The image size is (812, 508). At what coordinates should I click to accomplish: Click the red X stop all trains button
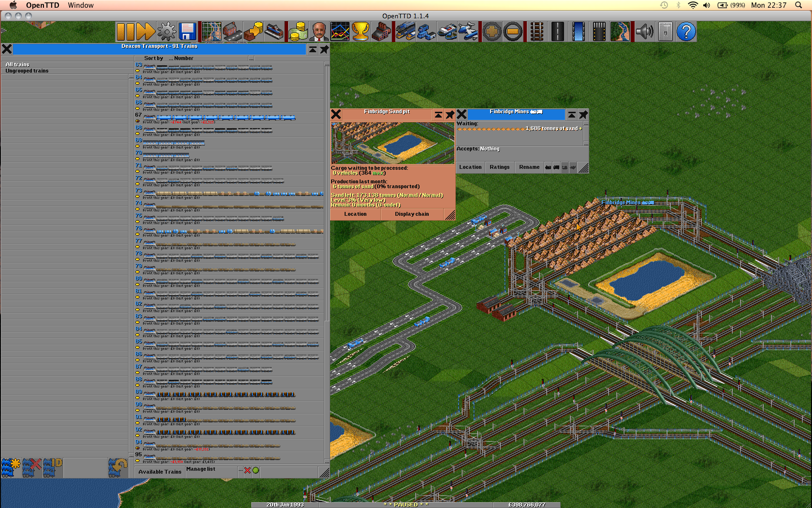point(247,470)
